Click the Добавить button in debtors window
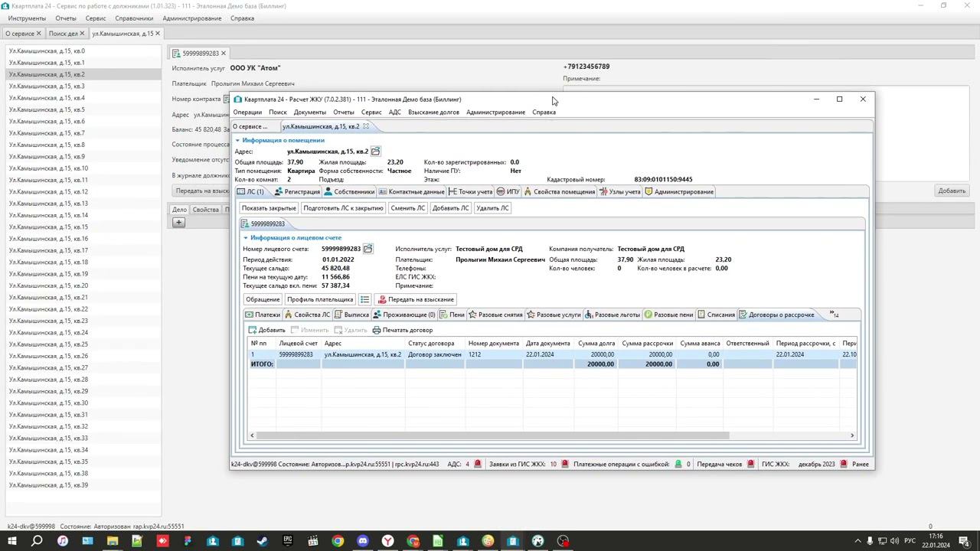The height and width of the screenshot is (551, 980). click(x=952, y=191)
